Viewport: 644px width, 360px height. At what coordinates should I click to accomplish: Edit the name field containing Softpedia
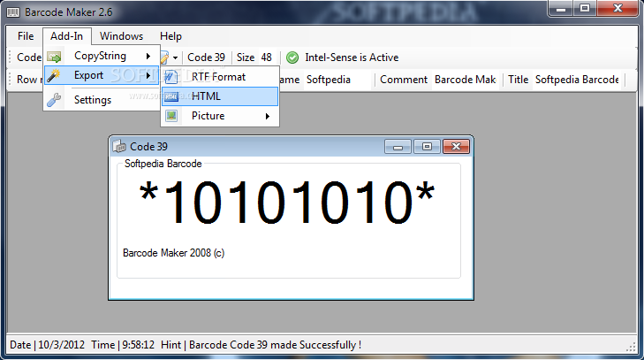coord(338,80)
